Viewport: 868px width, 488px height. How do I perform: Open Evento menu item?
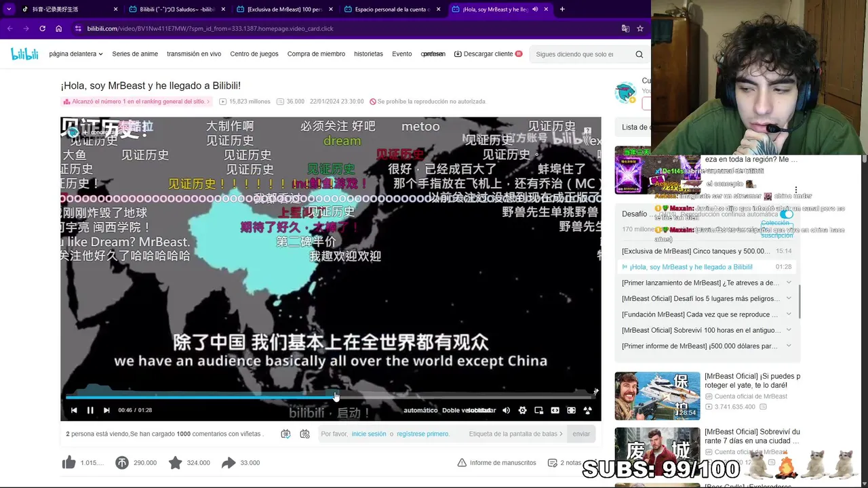[x=401, y=54]
